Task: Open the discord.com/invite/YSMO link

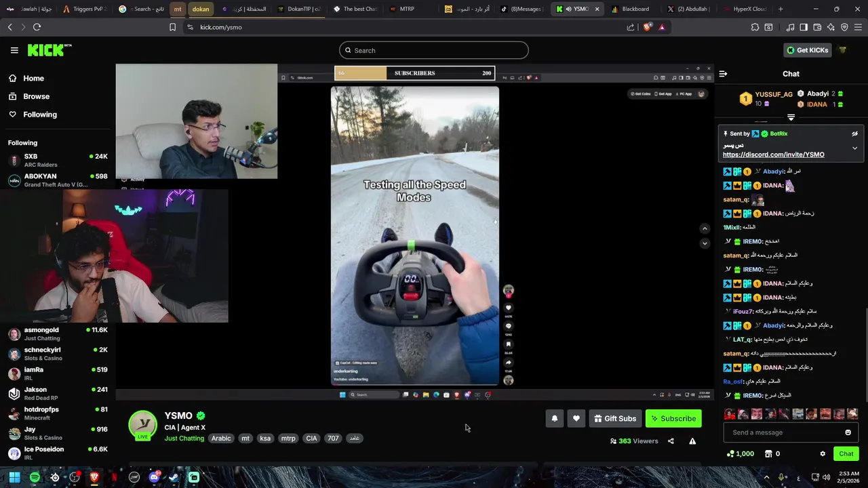Action: point(773,155)
